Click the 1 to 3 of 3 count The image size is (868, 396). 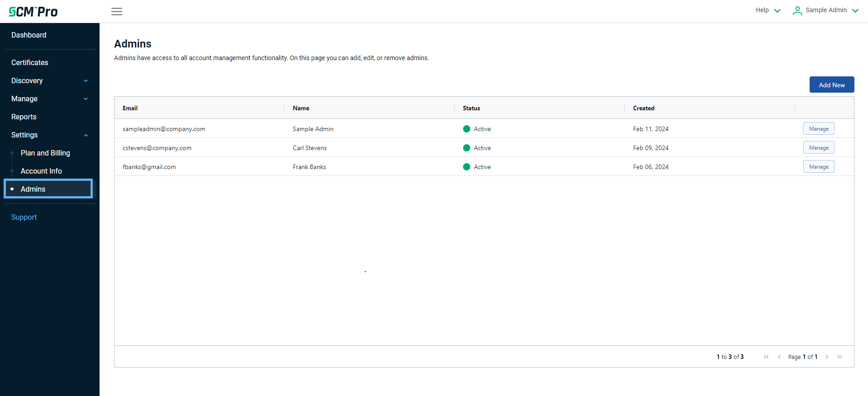point(730,357)
